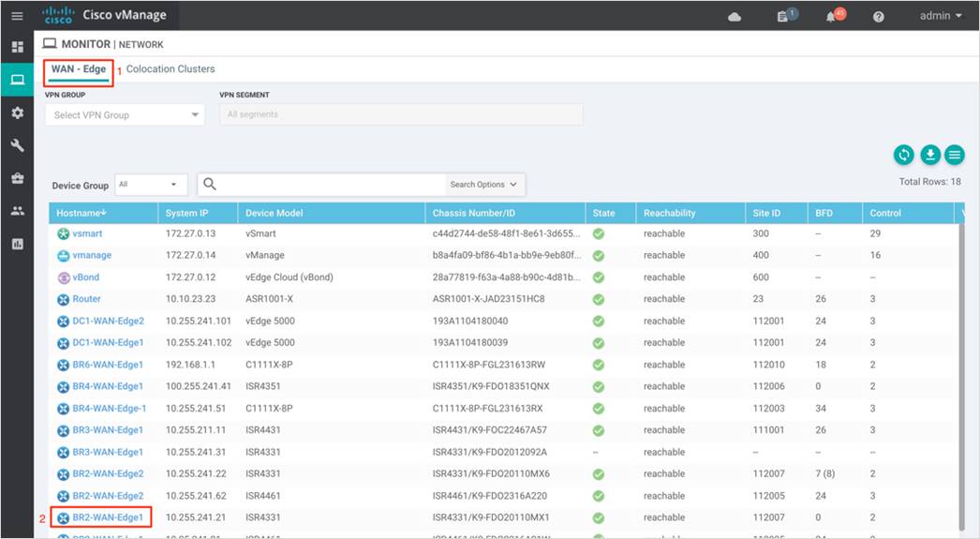Open the vBond hostname link
This screenshot has height=539, width=980.
click(85, 277)
